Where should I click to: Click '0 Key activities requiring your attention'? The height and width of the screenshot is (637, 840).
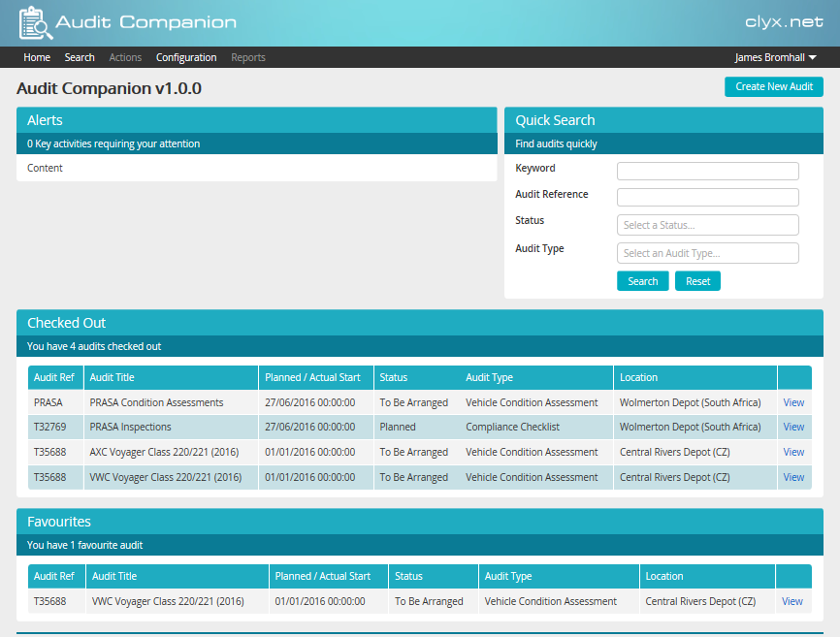113,143
